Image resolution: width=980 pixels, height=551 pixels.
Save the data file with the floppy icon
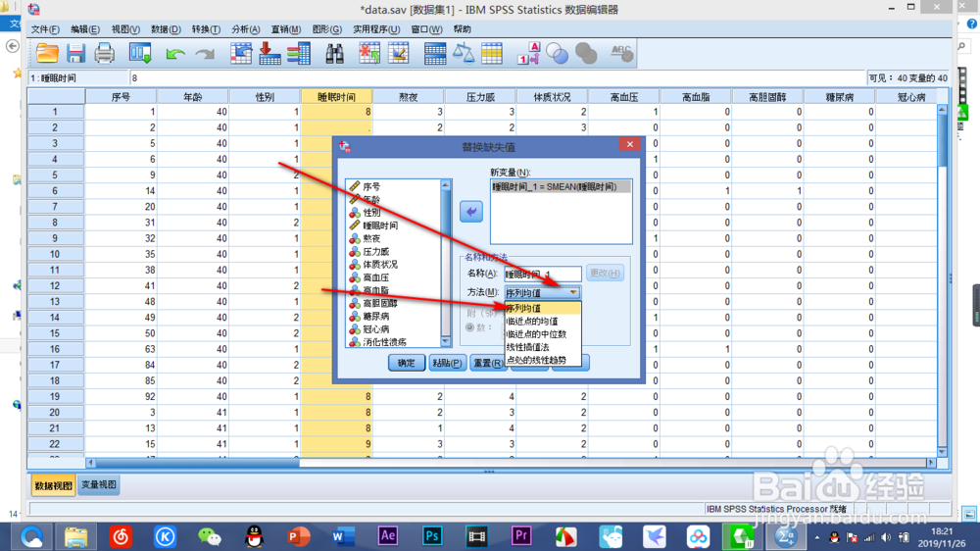(75, 54)
